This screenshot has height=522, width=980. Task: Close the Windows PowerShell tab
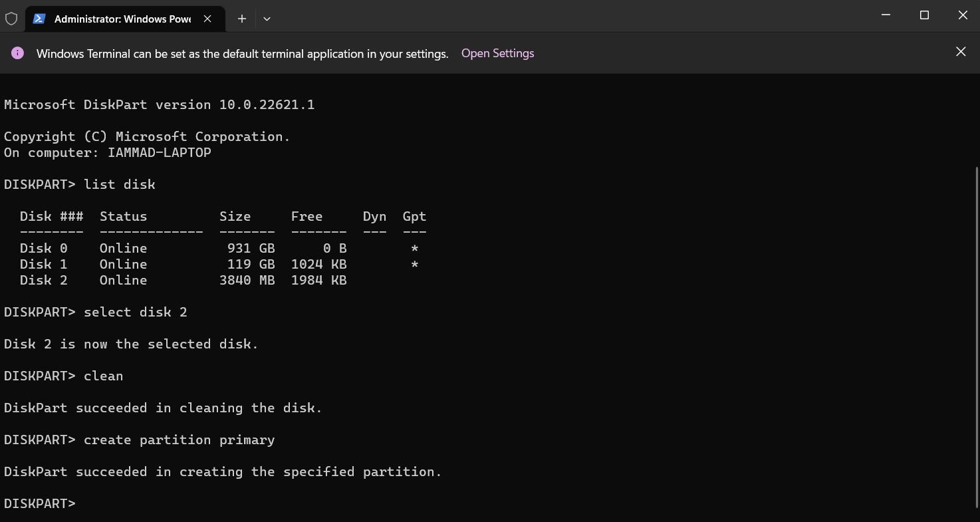(x=207, y=19)
